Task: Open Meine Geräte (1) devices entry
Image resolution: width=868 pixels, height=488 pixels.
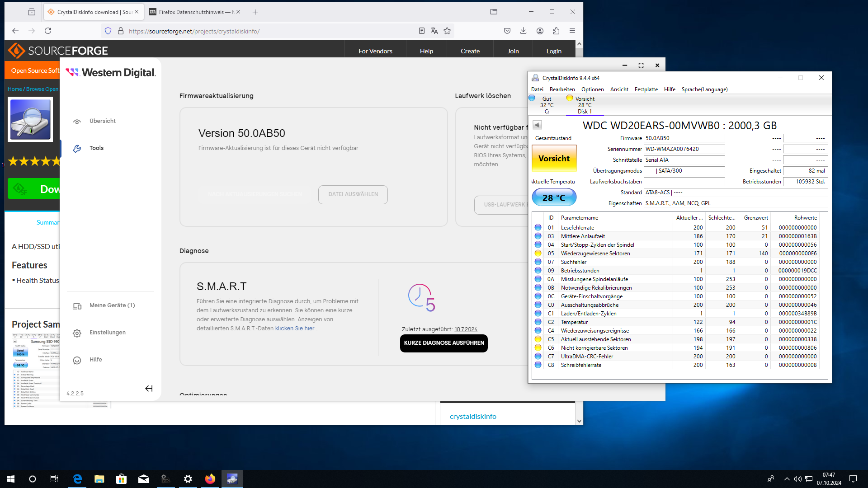Action: [112, 305]
